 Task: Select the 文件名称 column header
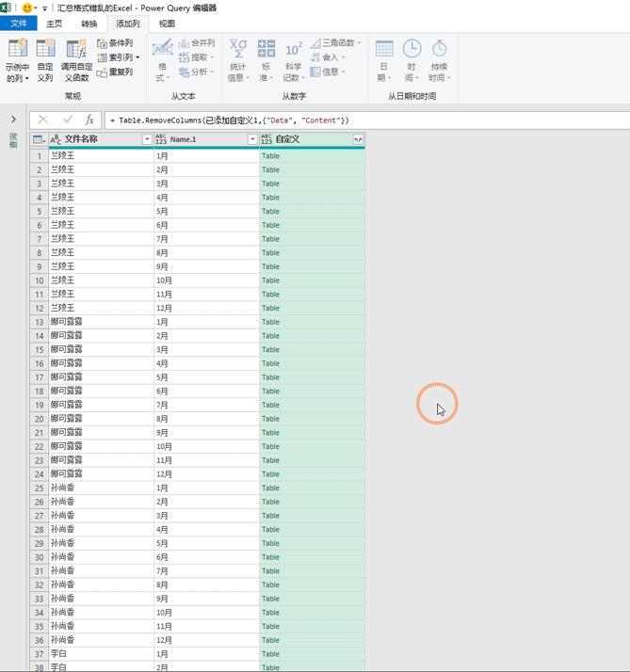click(101, 139)
